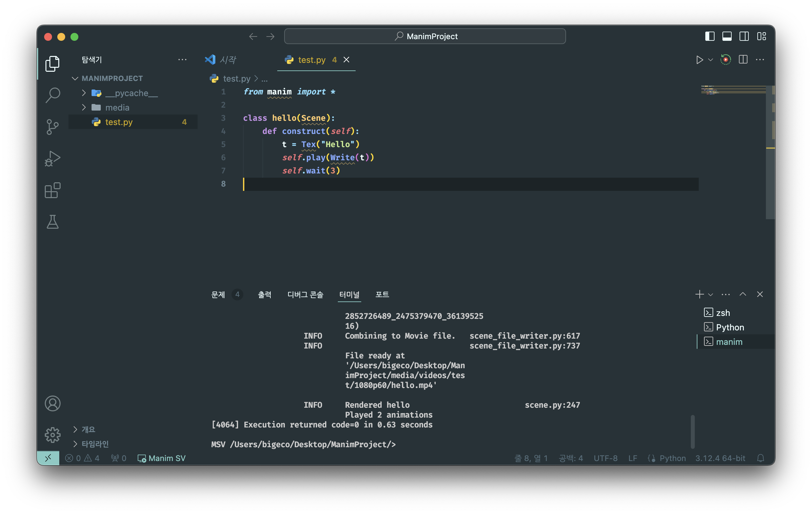This screenshot has height=514, width=812.
Task: Click the editor vertical scrollbar
Action: click(770, 152)
